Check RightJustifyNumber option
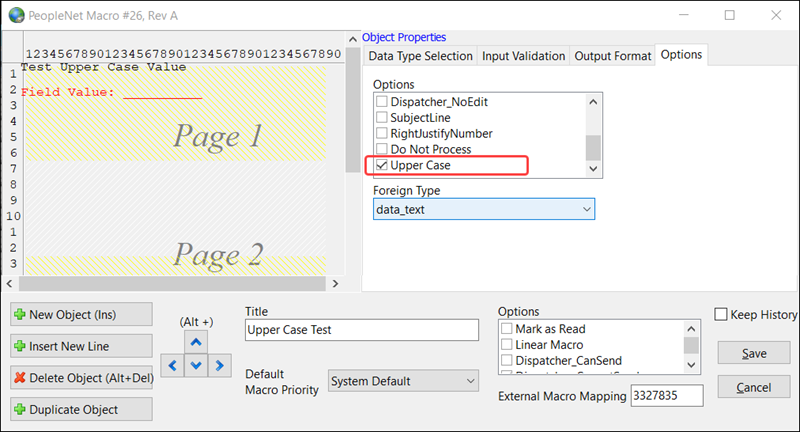Viewport: 800px width, 432px height. pyautogui.click(x=382, y=133)
